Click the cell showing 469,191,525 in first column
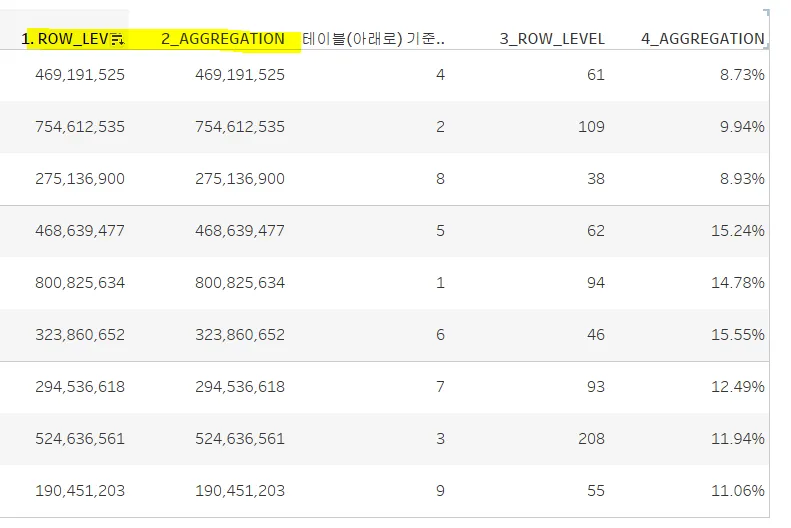 click(80, 75)
